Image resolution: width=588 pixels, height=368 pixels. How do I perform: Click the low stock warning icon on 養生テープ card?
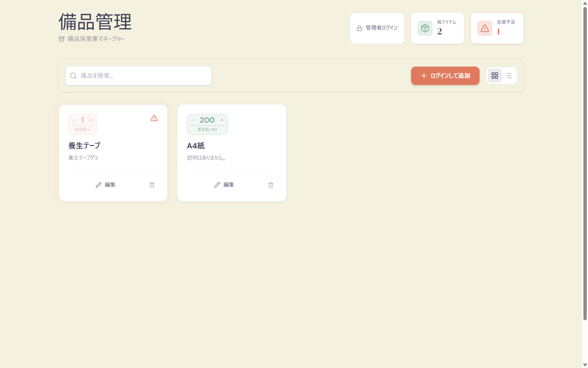[154, 118]
